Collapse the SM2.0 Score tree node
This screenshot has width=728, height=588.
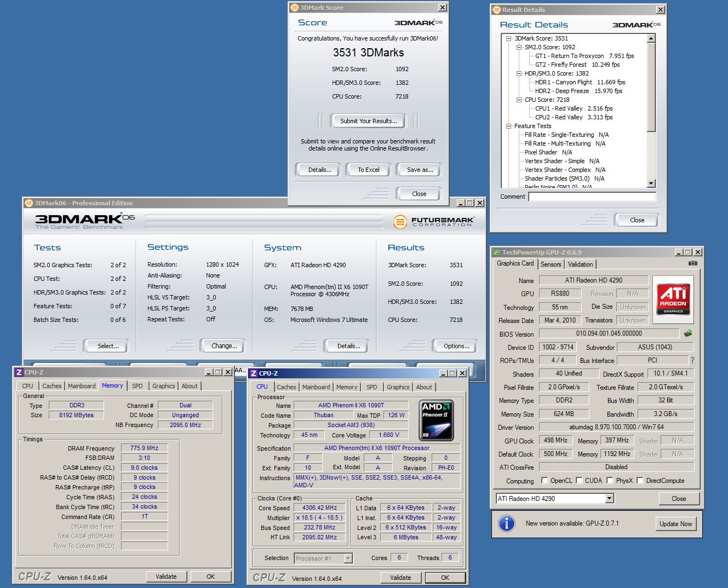[519, 47]
